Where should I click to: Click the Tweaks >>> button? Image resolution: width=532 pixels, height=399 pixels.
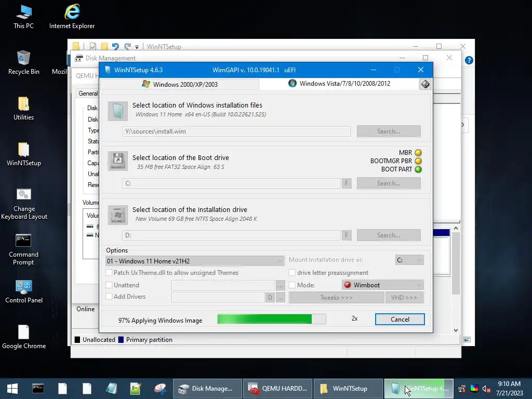coord(336,298)
